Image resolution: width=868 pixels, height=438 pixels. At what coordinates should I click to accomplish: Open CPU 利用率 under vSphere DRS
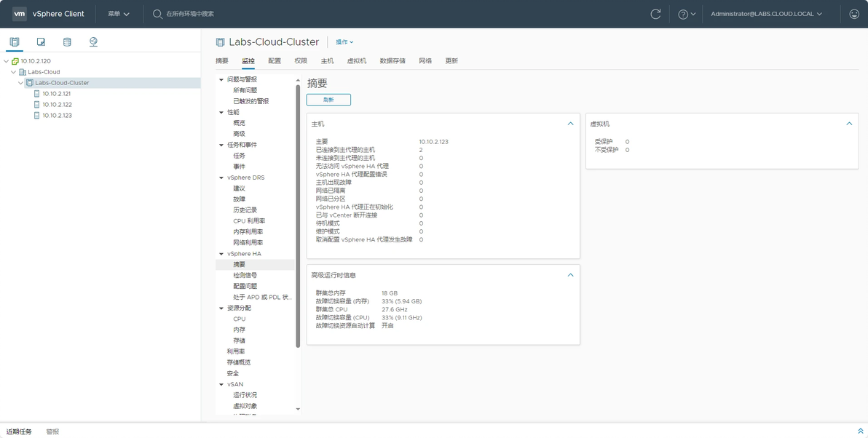[x=248, y=221]
